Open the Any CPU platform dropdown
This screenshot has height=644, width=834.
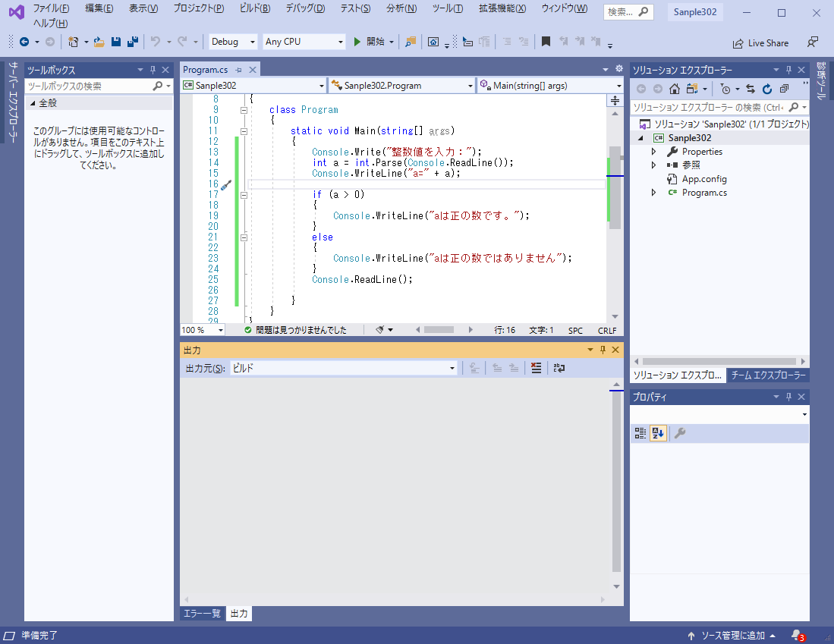304,41
